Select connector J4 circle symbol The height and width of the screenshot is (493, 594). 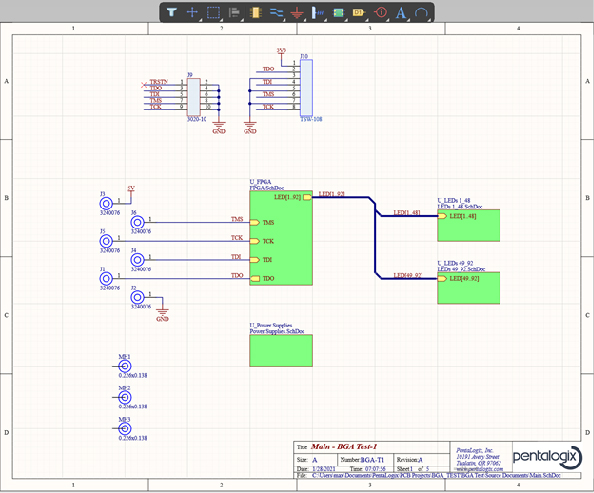[138, 260]
